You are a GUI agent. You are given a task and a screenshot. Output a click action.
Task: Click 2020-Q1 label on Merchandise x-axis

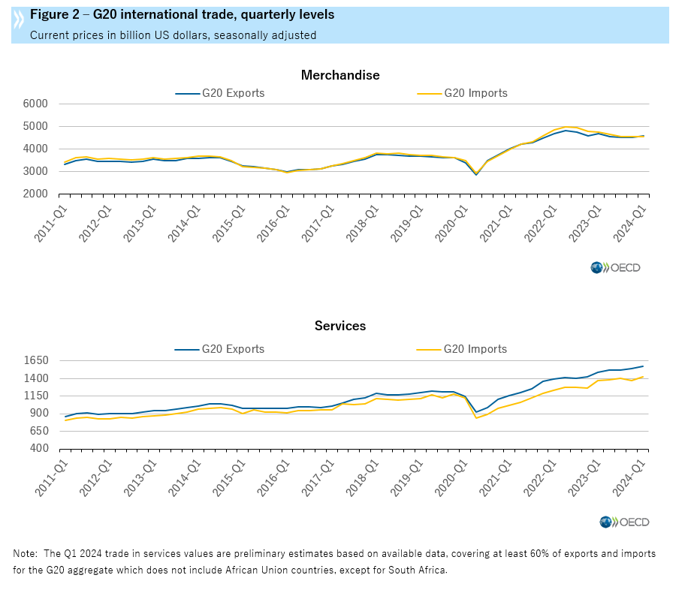tap(454, 221)
